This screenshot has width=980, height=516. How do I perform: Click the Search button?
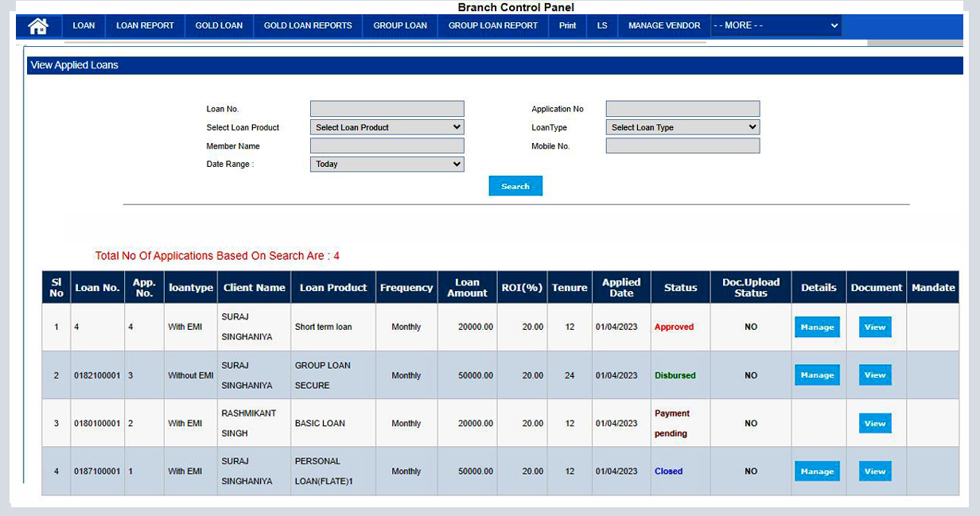tap(515, 185)
